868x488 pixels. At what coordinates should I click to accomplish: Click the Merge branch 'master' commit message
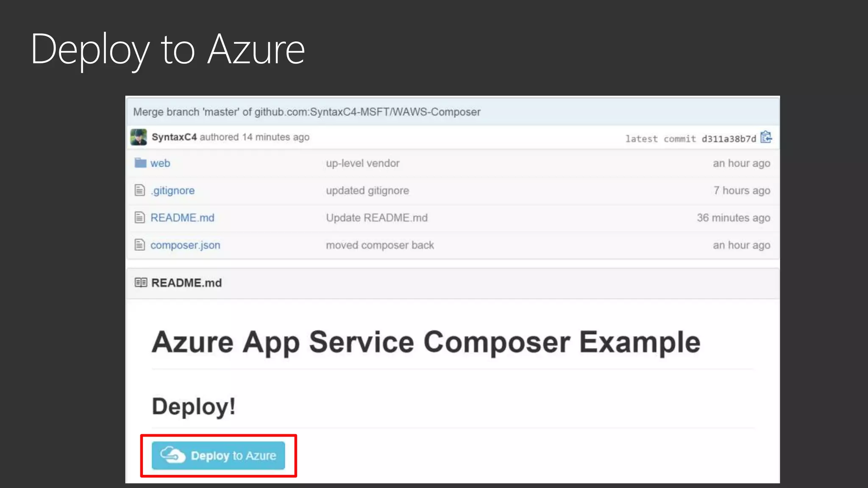(306, 112)
